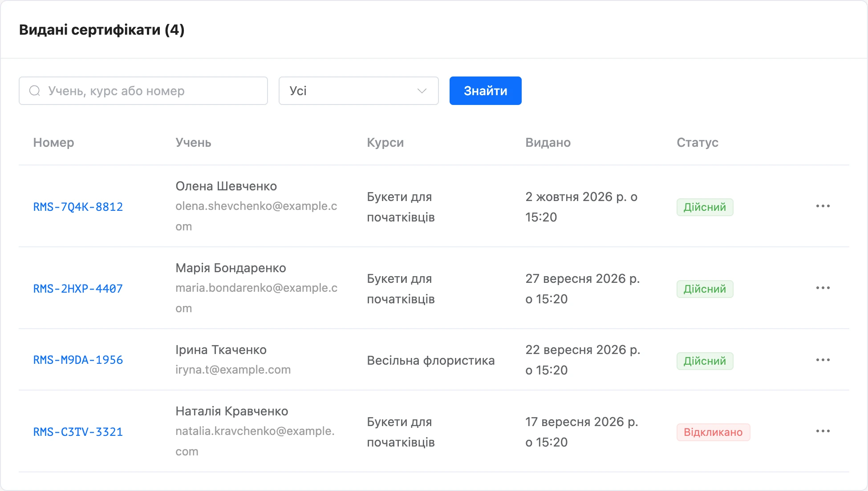
Task: Click Дійсний tag in Марія Бондаренко row
Action: tap(705, 289)
